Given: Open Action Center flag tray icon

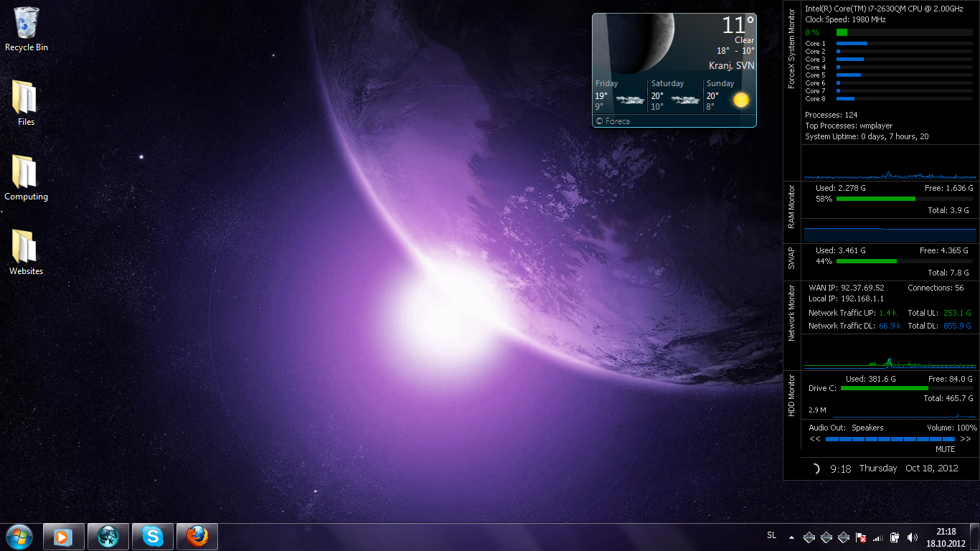Looking at the screenshot, I should click(x=861, y=537).
